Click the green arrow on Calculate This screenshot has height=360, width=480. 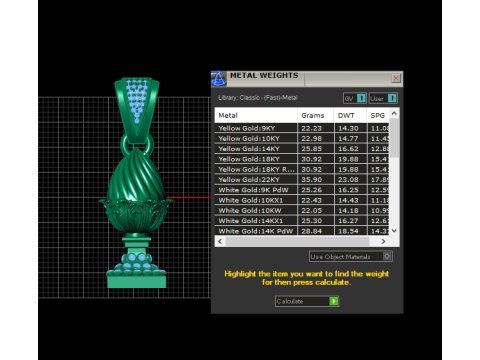(x=334, y=301)
